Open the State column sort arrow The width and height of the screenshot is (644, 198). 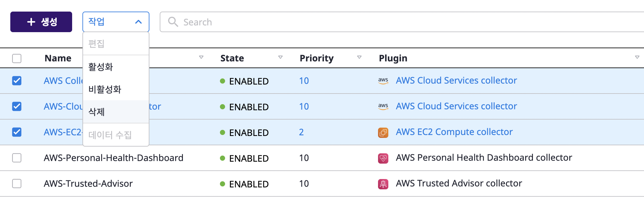tap(280, 57)
